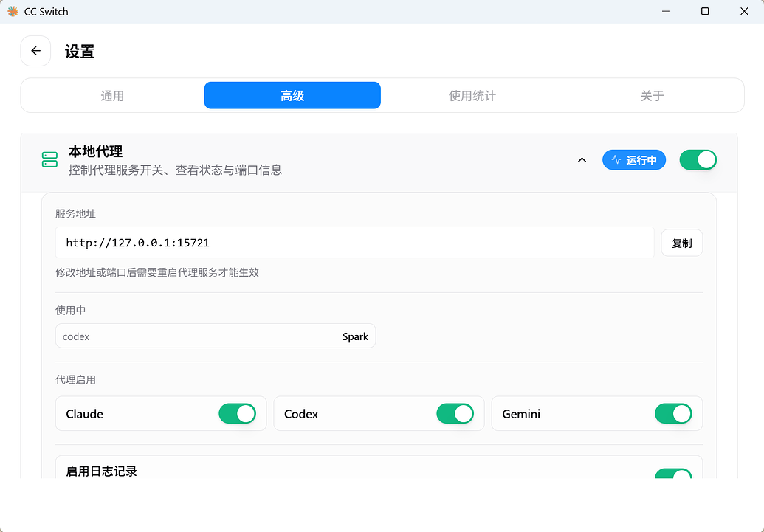Close the CC Switch window
Image resolution: width=764 pixels, height=532 pixels.
point(744,11)
